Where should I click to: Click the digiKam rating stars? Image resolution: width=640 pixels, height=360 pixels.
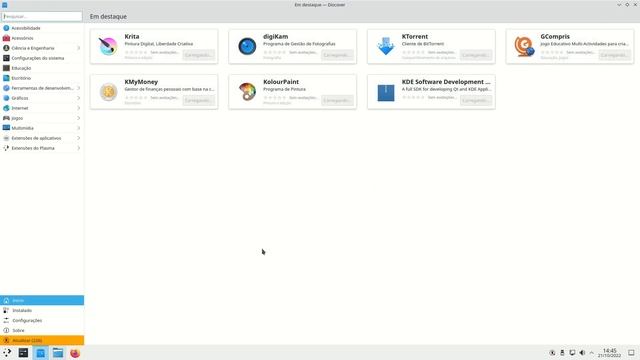click(x=275, y=52)
